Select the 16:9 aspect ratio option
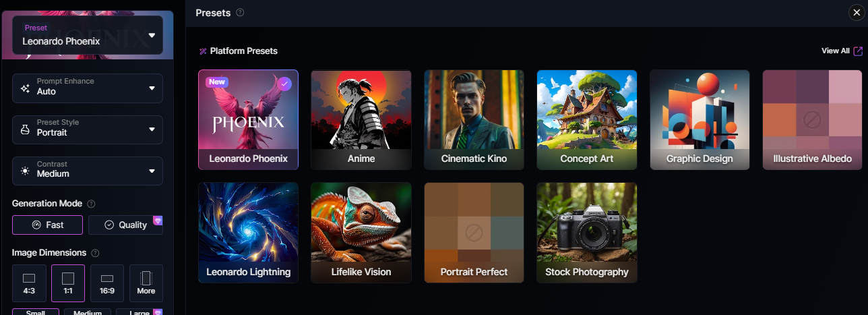Screen dimensions: 868x315 107,283
